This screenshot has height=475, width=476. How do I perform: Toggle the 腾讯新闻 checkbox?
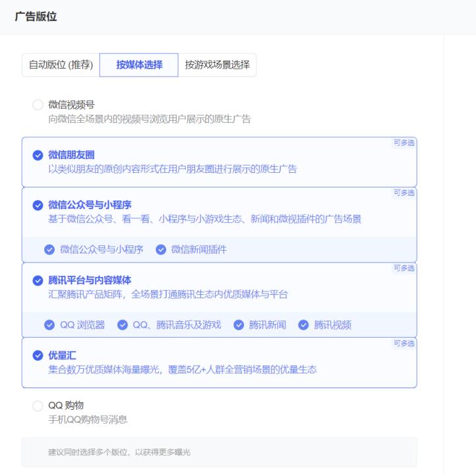click(x=239, y=325)
